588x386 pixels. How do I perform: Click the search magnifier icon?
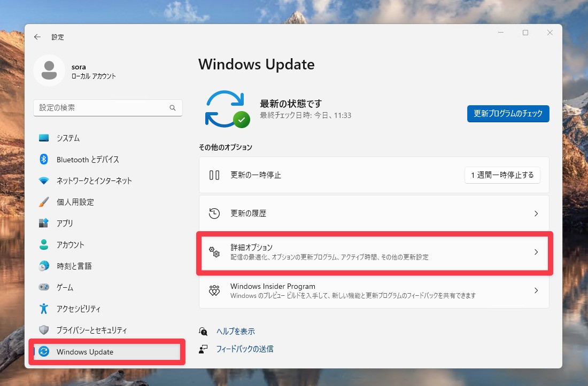click(173, 108)
